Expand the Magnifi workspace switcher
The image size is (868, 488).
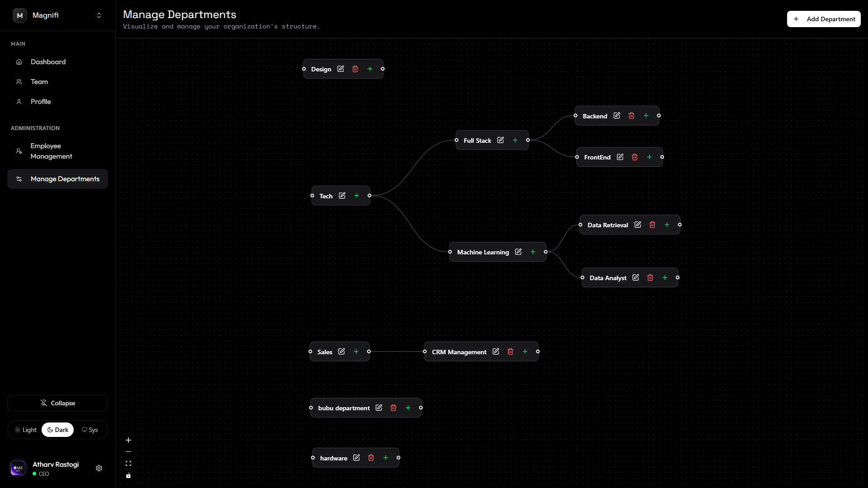[99, 15]
